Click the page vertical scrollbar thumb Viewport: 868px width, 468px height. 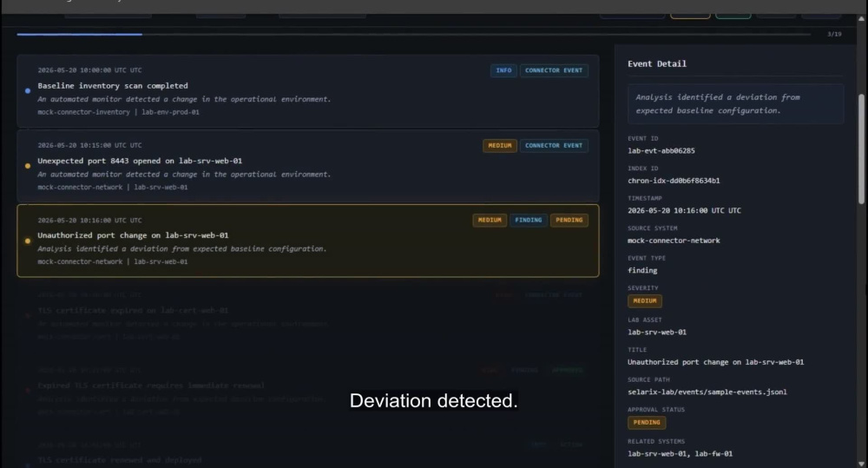click(861, 149)
